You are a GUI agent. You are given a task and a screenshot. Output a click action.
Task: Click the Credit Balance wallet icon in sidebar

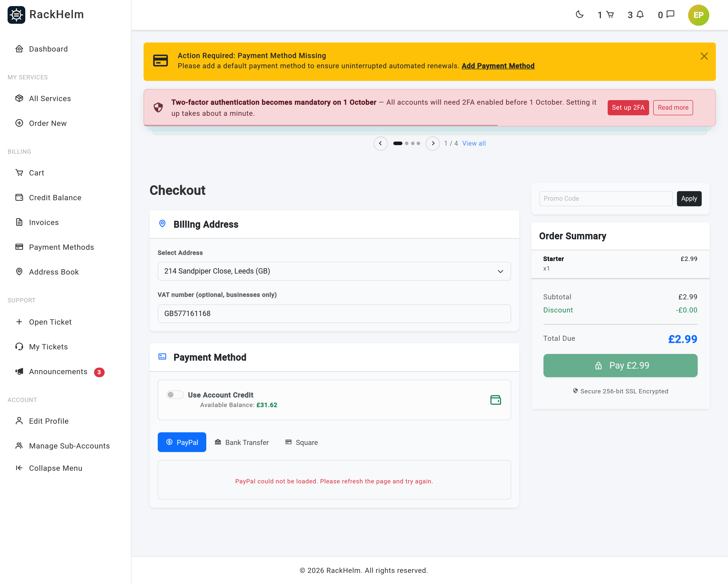click(19, 197)
